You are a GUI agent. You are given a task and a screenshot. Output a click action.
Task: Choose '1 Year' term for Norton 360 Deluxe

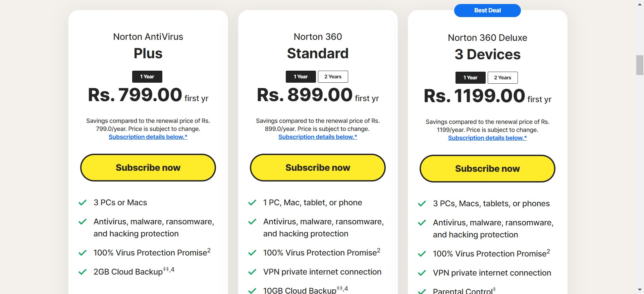470,78
